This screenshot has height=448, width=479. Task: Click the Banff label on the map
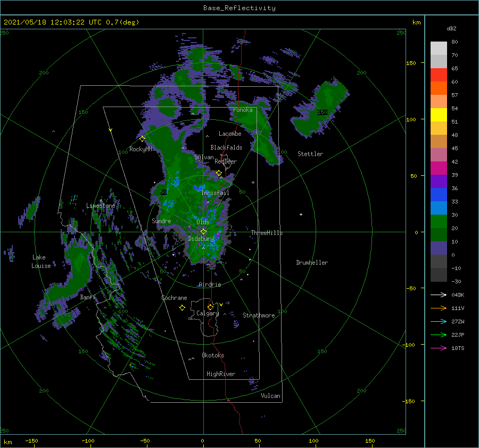tap(88, 297)
